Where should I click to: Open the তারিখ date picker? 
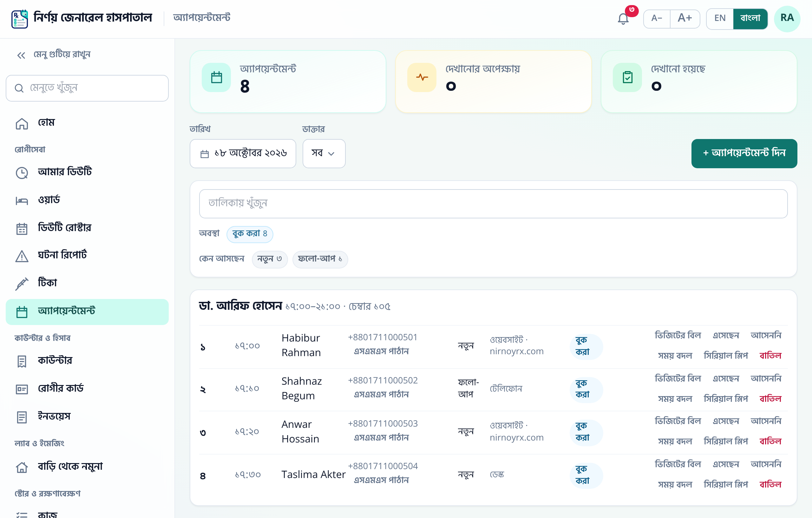[x=243, y=154]
